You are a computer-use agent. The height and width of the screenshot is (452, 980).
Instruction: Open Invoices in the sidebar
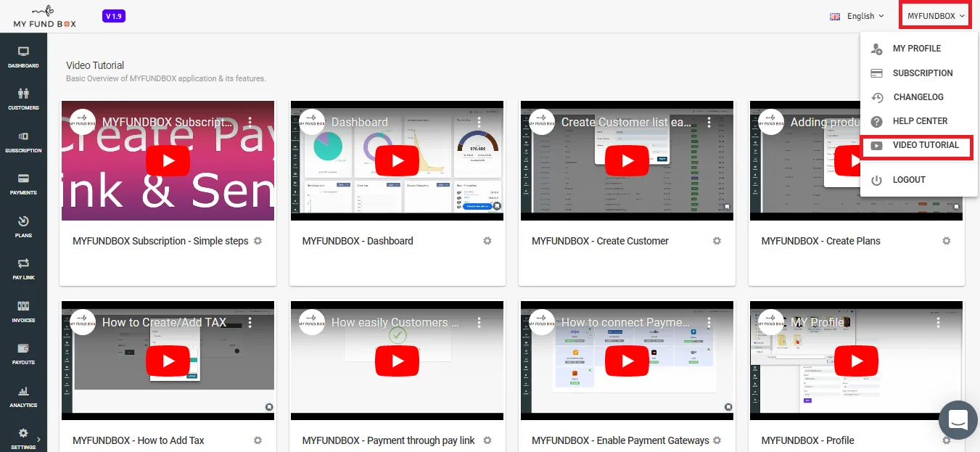[23, 305]
